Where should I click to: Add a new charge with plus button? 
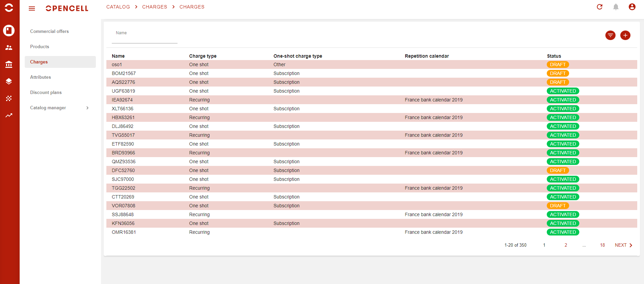click(x=625, y=35)
